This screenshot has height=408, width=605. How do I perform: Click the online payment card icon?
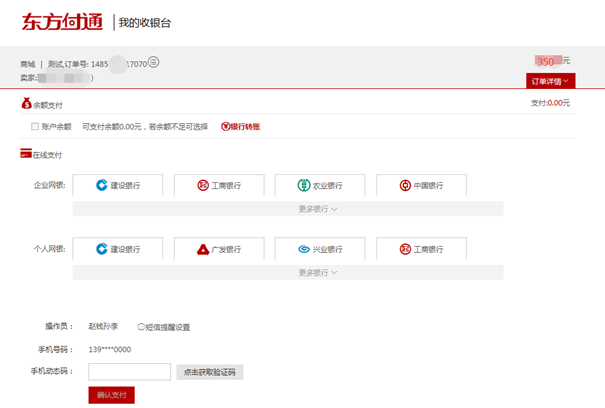(x=26, y=153)
